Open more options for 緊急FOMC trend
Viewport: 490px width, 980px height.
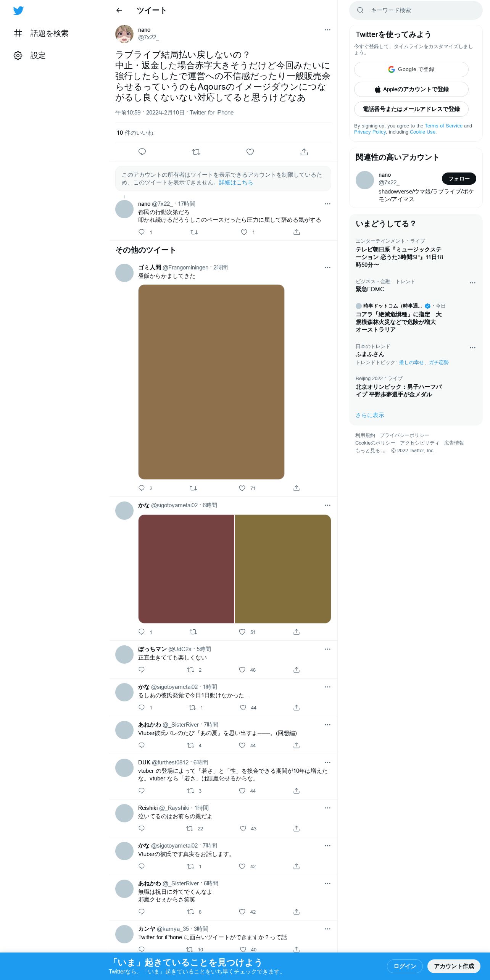point(472,283)
